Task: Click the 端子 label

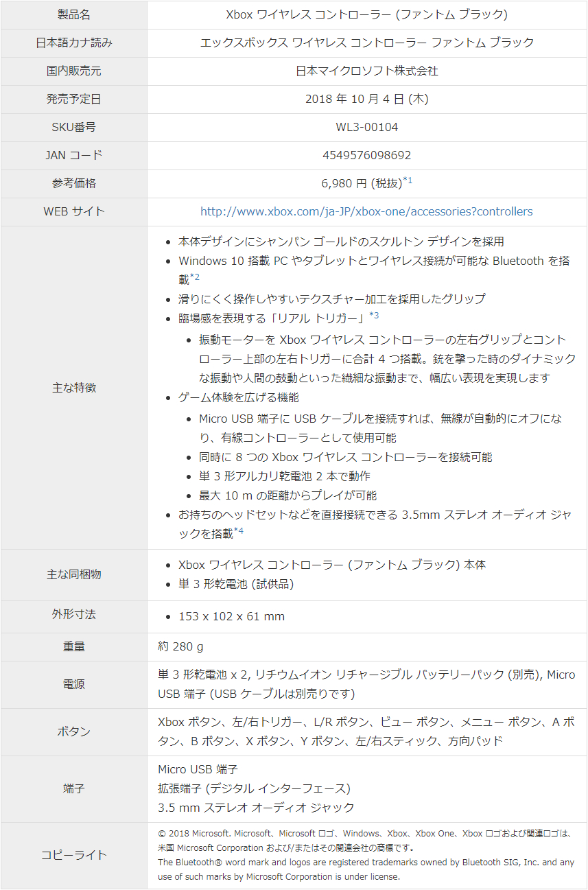Action: pyautogui.click(x=73, y=788)
